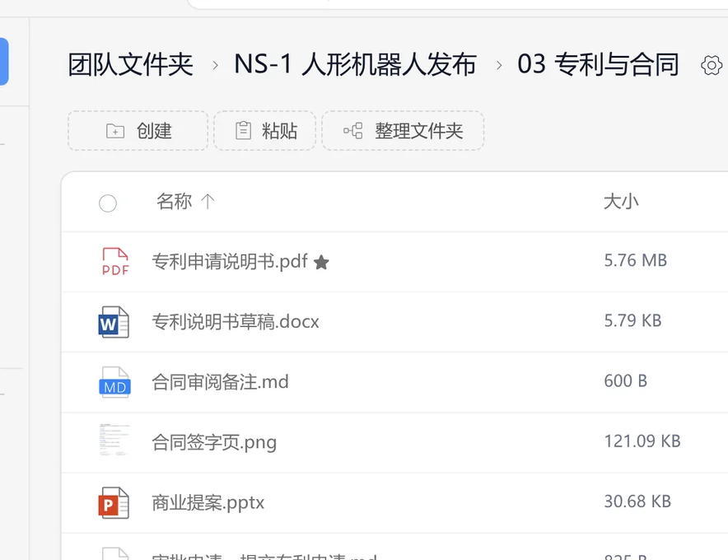The height and width of the screenshot is (560, 728).
Task: Click the 5.76 MB size value
Action: point(636,260)
